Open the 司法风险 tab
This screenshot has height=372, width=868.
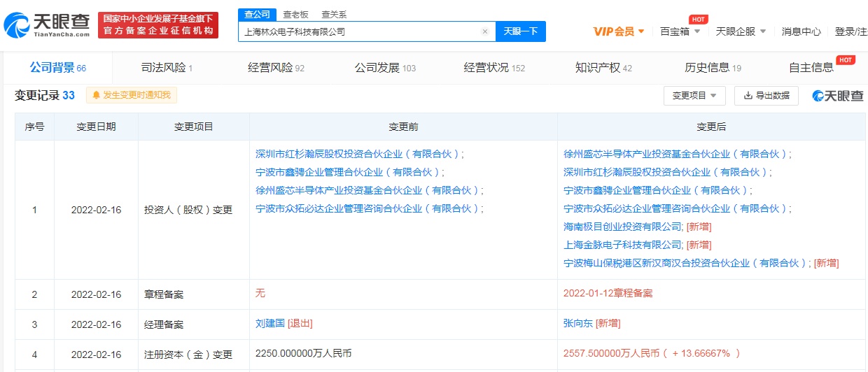(x=167, y=68)
